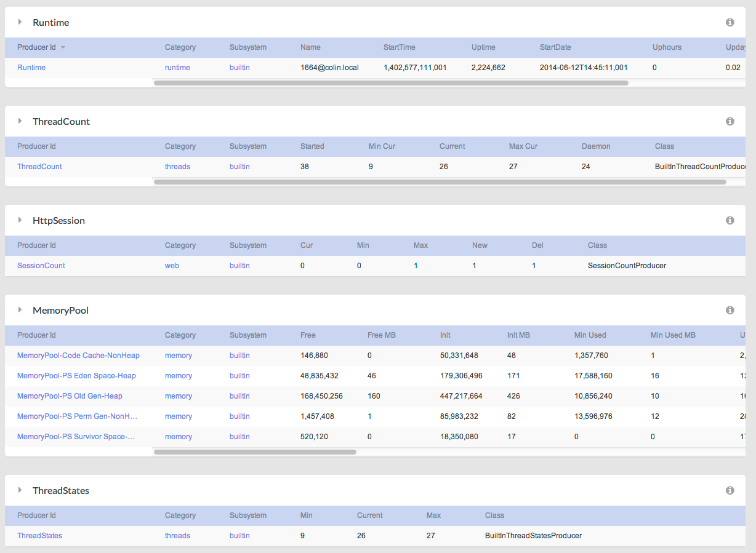Open memory category link in Code Cache row
This screenshot has height=553, width=756.
179,356
